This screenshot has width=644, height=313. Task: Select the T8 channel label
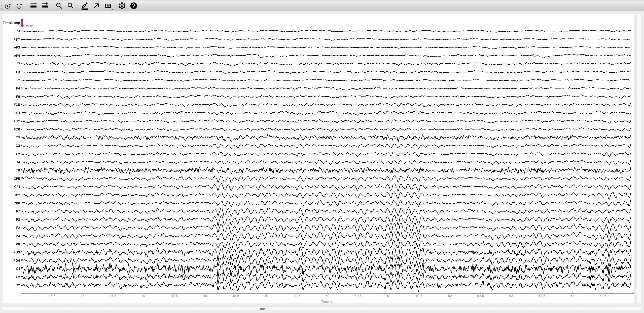[18, 170]
